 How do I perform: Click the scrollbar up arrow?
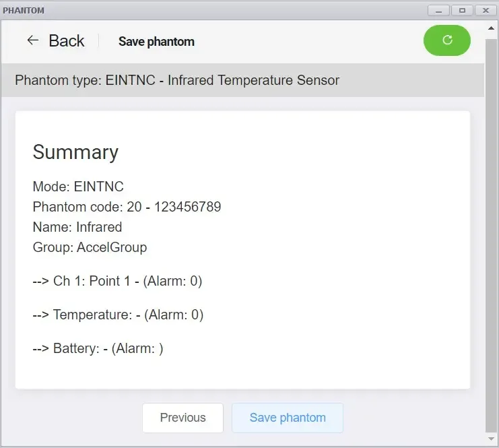pos(492,28)
